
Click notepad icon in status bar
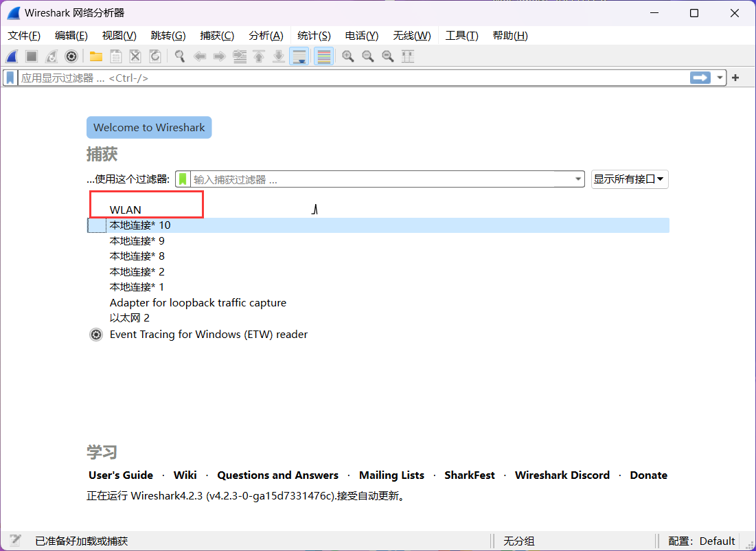click(x=15, y=541)
